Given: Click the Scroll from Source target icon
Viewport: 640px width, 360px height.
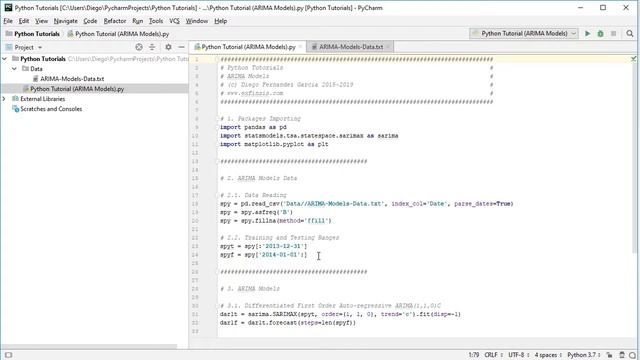Looking at the screenshot, I should [139, 47].
